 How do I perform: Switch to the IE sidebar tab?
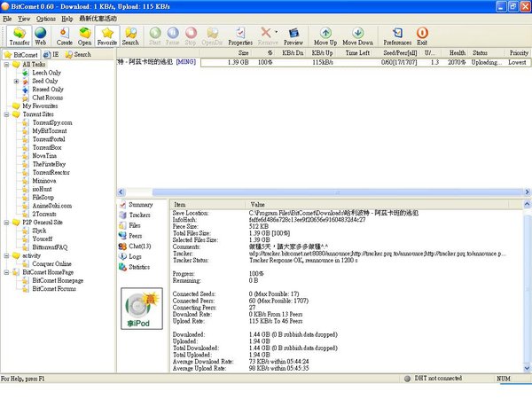click(51, 55)
